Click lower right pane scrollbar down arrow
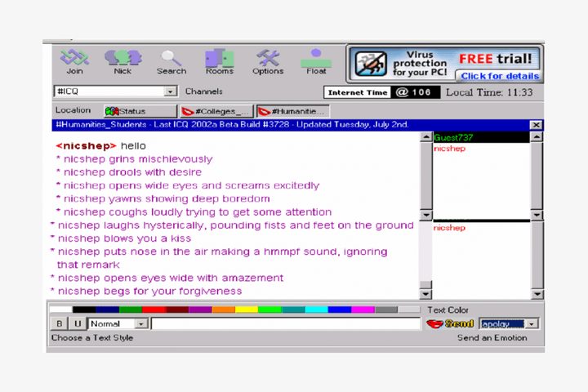The height and width of the screenshot is (392, 588). click(537, 294)
